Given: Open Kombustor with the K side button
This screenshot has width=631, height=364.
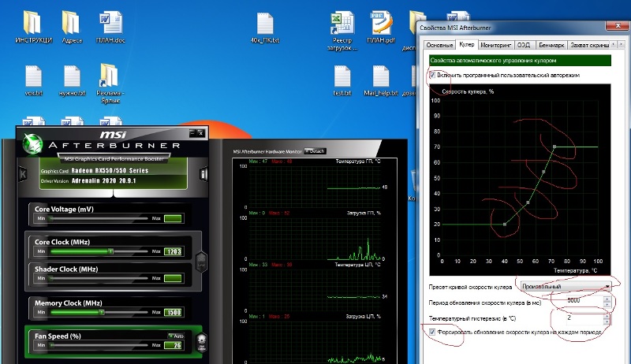Looking at the screenshot, I should (23, 173).
